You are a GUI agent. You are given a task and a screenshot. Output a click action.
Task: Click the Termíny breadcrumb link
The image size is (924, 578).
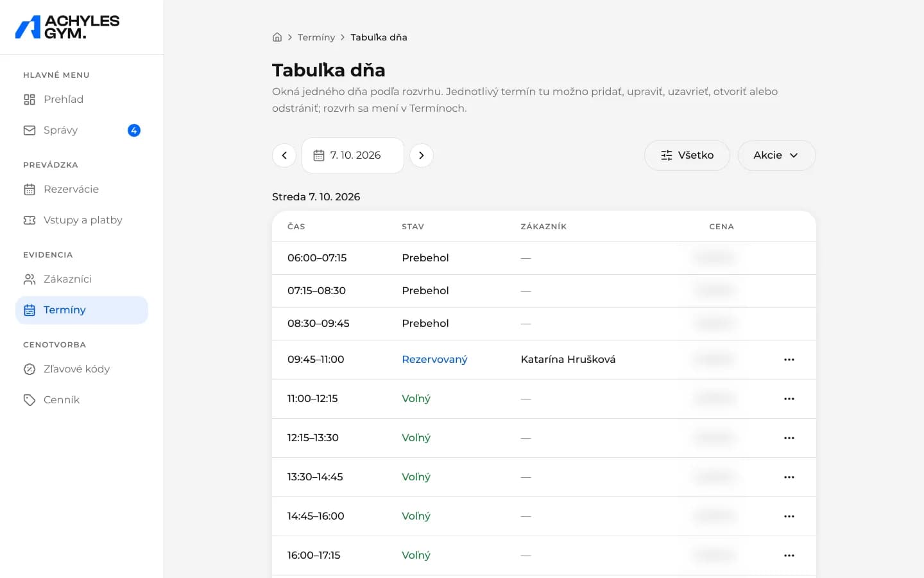[x=316, y=37]
